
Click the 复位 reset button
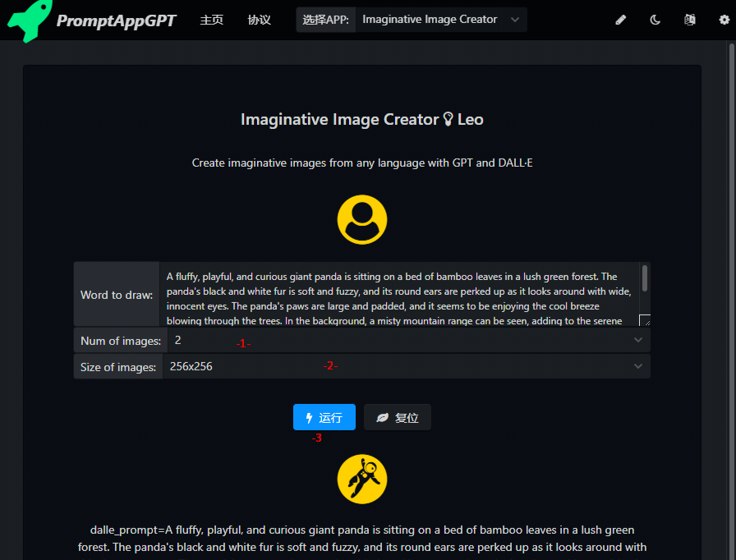[x=397, y=417]
